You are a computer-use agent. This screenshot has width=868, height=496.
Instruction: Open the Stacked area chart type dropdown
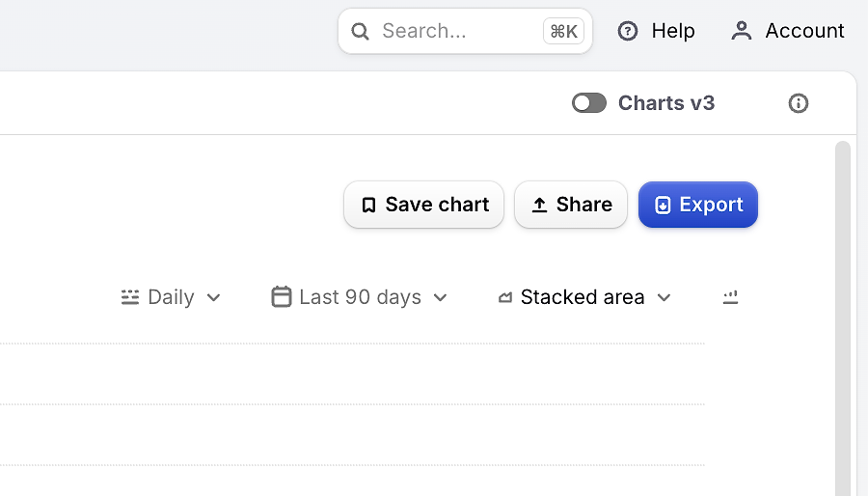pos(584,297)
